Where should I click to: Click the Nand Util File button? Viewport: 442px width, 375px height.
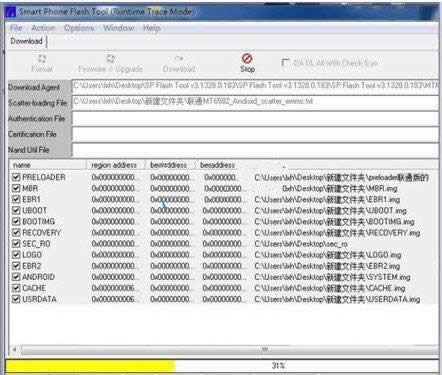tap(39, 150)
